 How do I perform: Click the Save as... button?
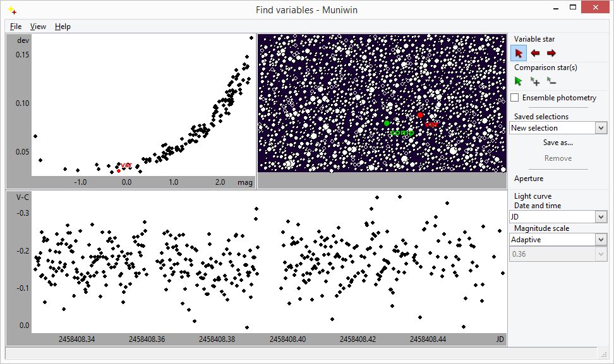coord(558,143)
